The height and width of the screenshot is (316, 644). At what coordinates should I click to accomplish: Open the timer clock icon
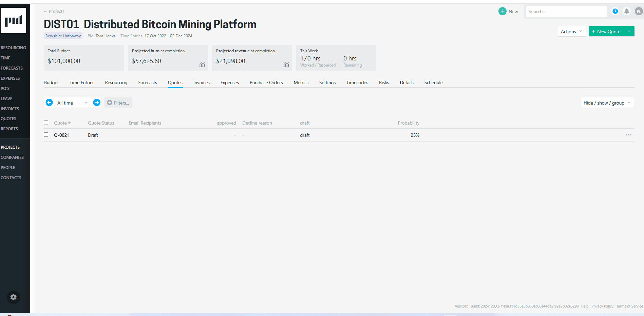pos(615,11)
